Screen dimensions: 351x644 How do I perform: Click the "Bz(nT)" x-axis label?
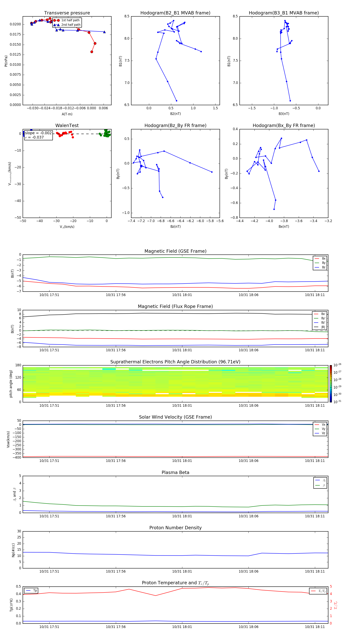point(175,227)
